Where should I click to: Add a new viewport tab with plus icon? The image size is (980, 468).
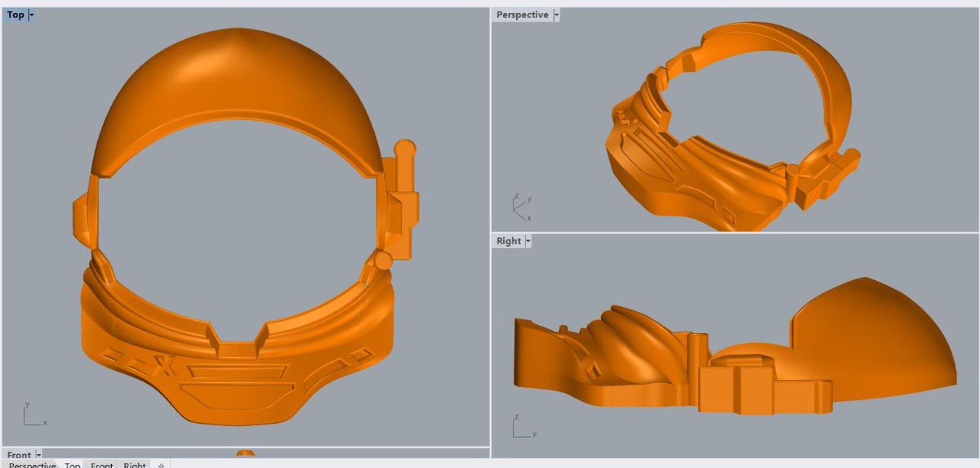pos(161,465)
